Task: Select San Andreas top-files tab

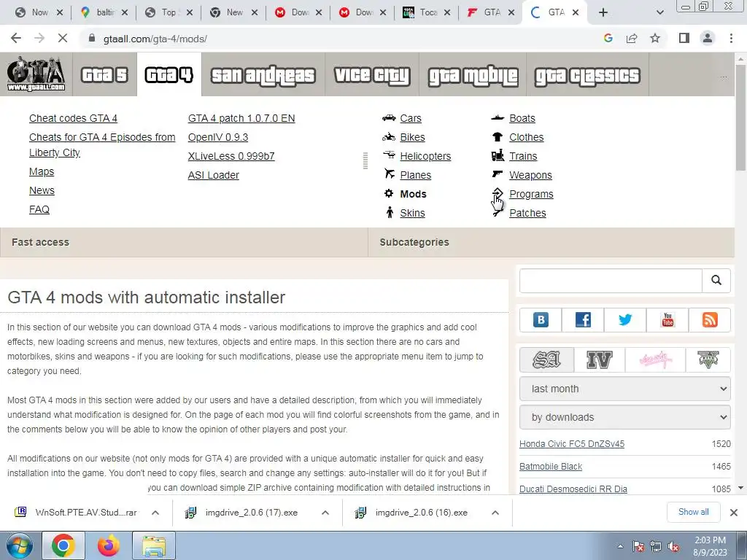Action: (x=546, y=359)
